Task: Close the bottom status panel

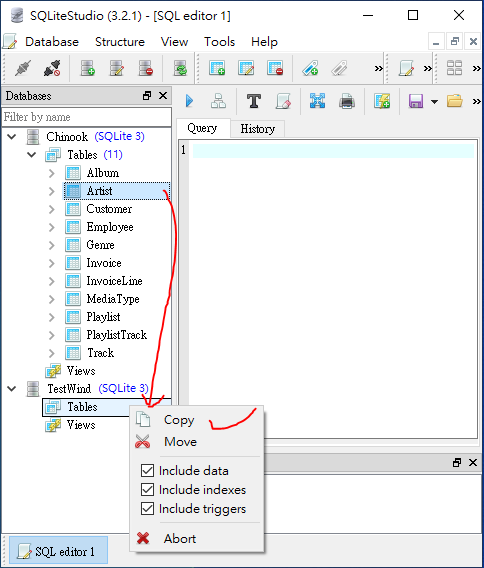Action: 472,463
